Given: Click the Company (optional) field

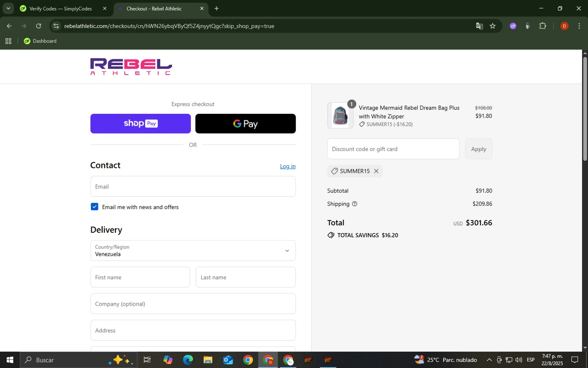Looking at the screenshot, I should coord(193,304).
